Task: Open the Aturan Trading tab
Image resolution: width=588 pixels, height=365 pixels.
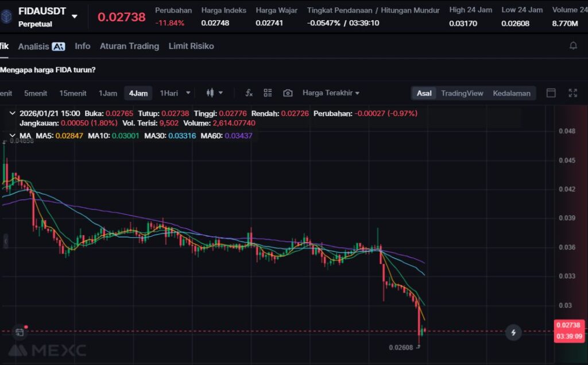Action: (x=129, y=46)
